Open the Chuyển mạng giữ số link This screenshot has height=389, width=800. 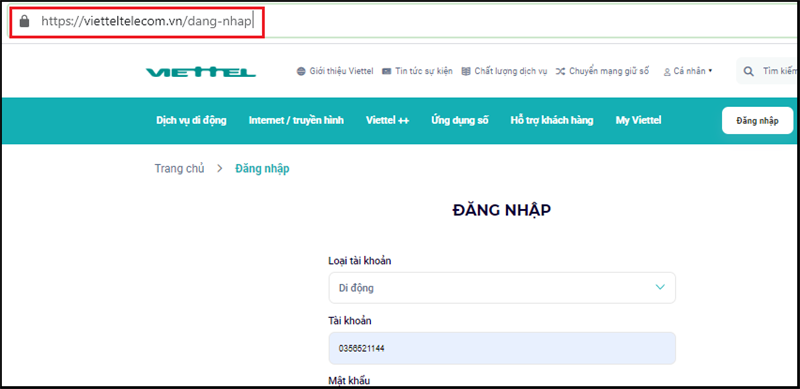(609, 71)
